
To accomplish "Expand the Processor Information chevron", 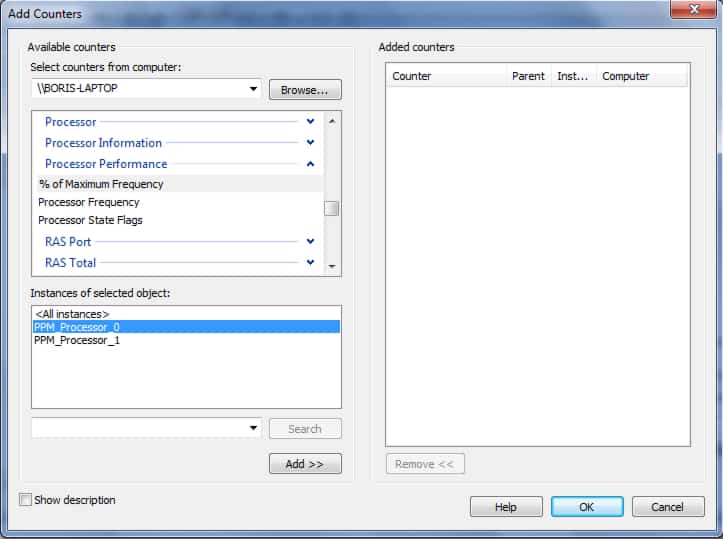I will [310, 143].
